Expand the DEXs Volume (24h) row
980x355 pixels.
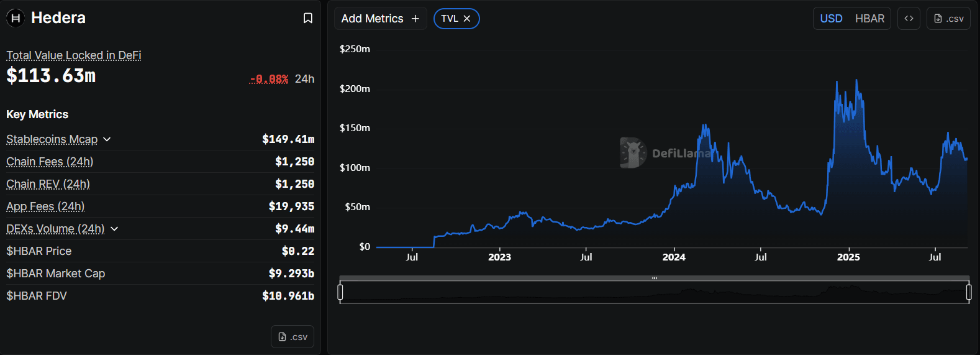[x=114, y=229]
